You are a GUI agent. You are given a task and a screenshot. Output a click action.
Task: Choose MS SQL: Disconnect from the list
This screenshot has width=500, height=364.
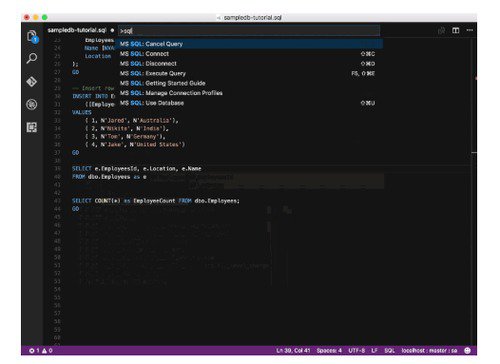click(x=249, y=63)
